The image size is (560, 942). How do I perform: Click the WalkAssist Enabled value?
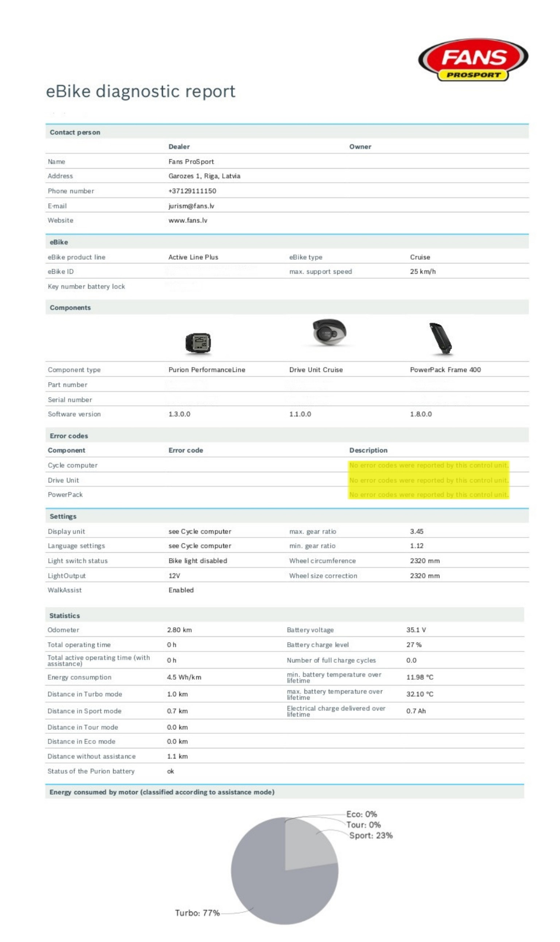tap(181, 590)
